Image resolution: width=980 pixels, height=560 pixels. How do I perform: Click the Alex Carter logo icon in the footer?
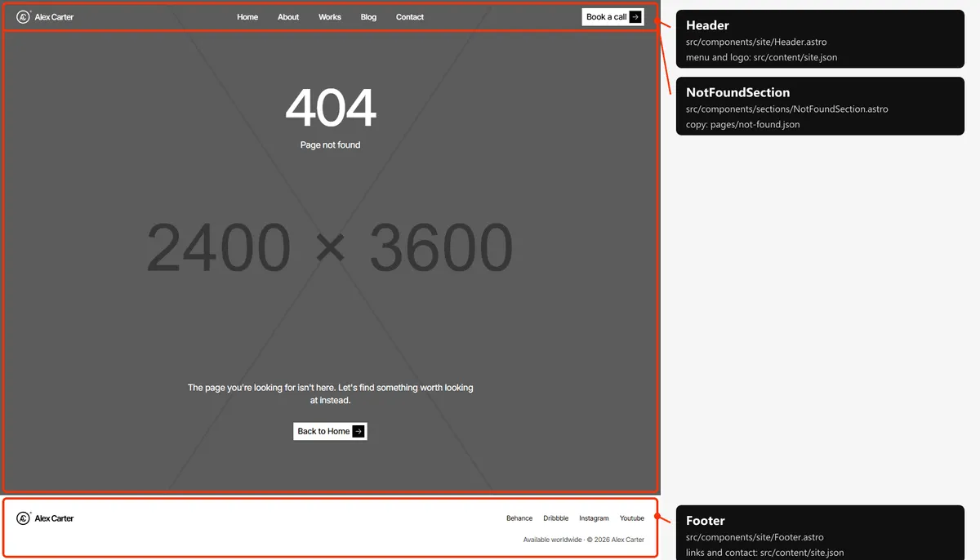tap(24, 518)
